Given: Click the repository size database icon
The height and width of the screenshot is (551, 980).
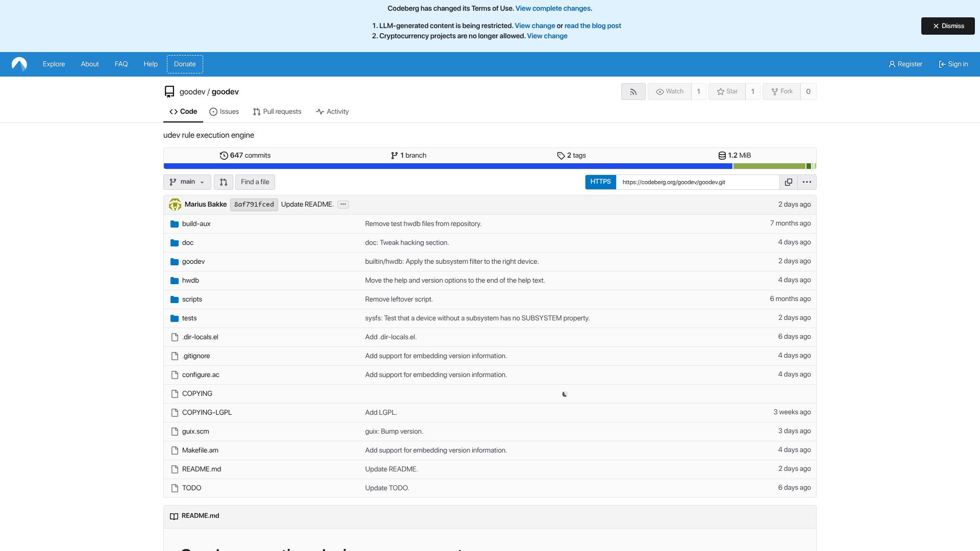Looking at the screenshot, I should (x=722, y=156).
